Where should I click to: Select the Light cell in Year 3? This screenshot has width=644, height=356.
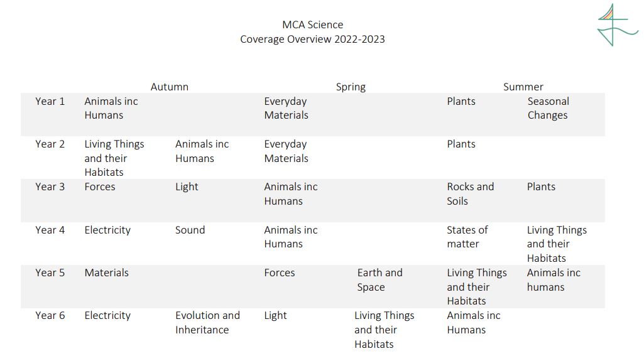pyautogui.click(x=187, y=187)
